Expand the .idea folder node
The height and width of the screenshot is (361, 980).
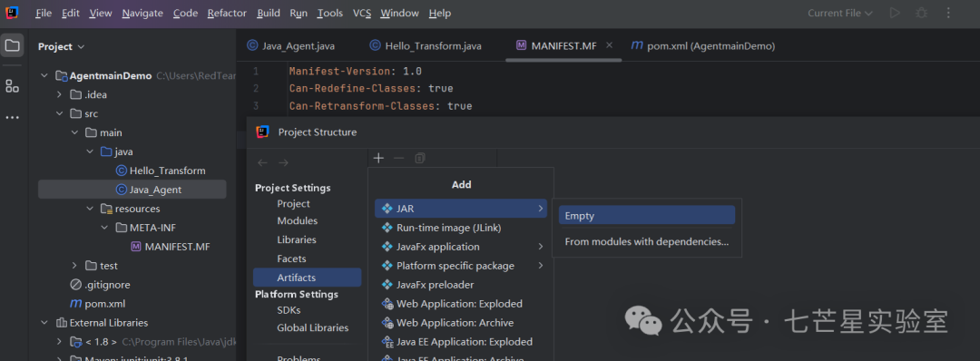(x=59, y=95)
